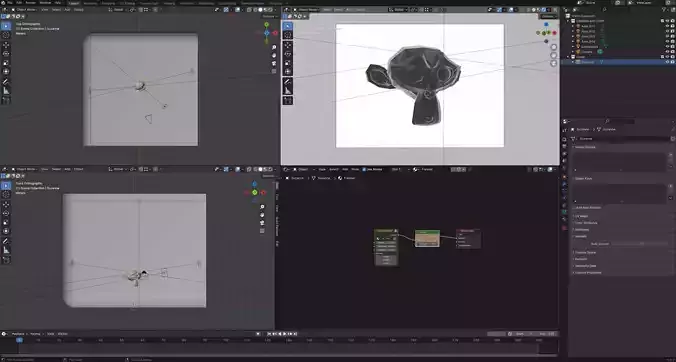Toggle Use Nodes checkbox in node editor
This screenshot has width=676, height=362.
click(x=363, y=169)
